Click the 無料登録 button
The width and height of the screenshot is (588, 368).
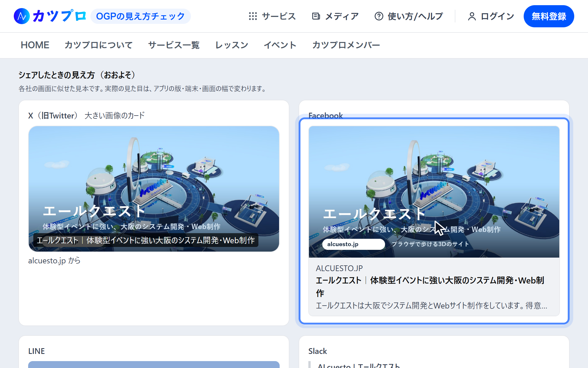click(549, 16)
